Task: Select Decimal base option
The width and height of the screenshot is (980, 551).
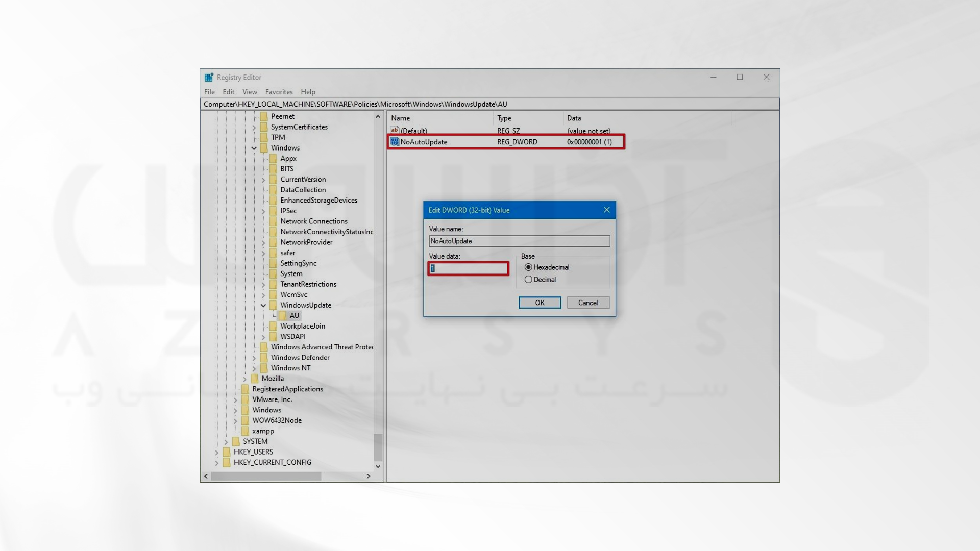Action: click(528, 279)
